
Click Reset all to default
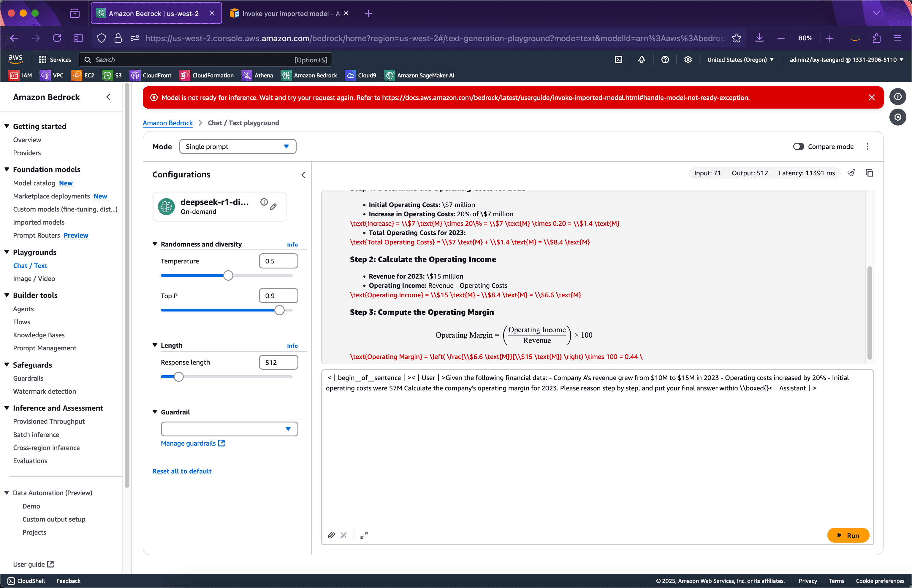182,471
